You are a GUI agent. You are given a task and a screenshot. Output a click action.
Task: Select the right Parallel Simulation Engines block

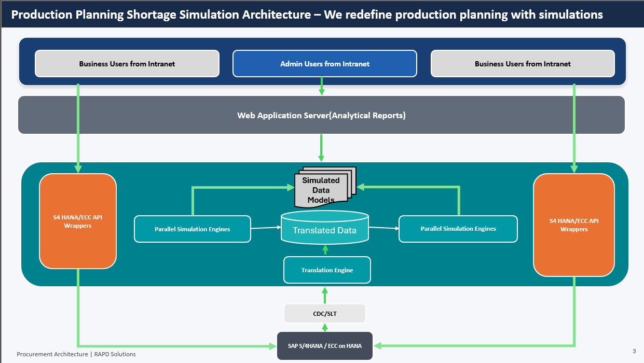[x=458, y=229]
